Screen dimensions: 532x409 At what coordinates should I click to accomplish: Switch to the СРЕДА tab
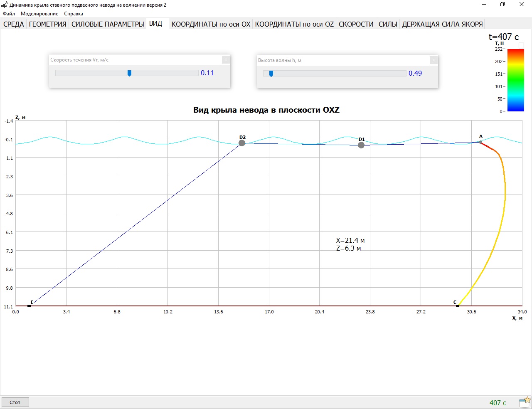[14, 24]
